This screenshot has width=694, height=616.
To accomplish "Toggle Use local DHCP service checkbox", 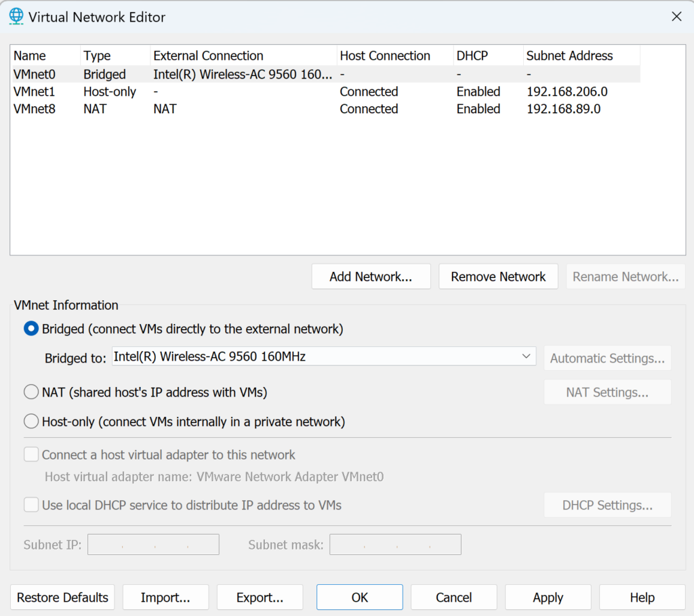I will (x=31, y=505).
